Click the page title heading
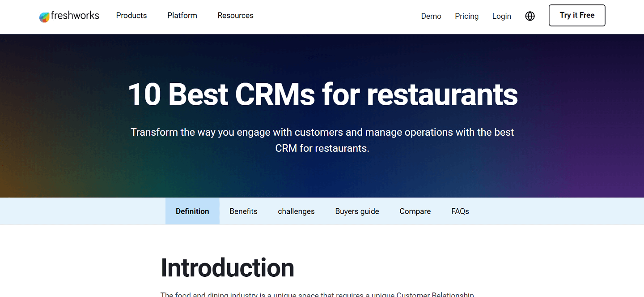 [x=323, y=95]
